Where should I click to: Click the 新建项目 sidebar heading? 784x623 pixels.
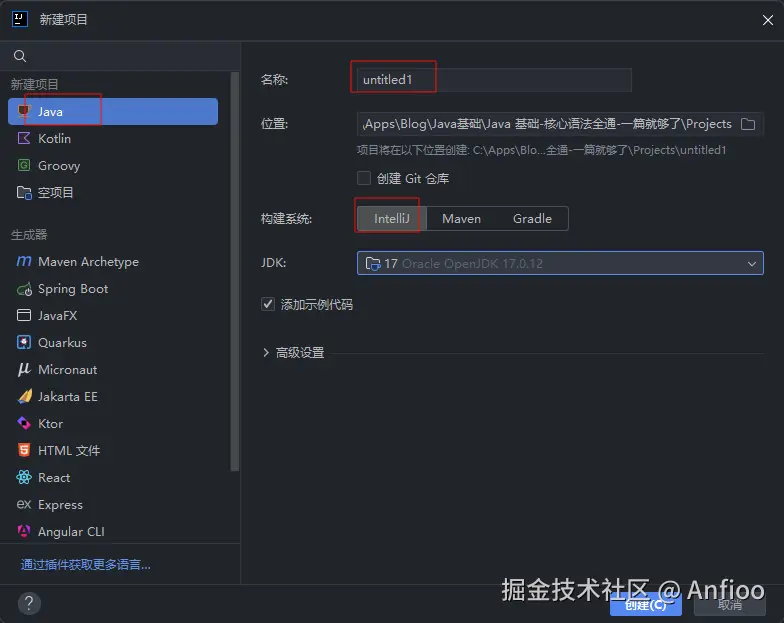(x=34, y=84)
